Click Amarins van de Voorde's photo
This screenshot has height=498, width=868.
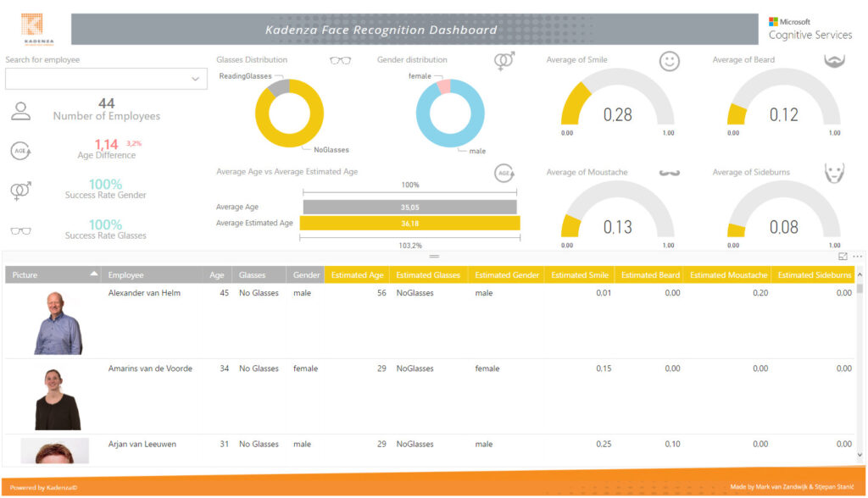pyautogui.click(x=58, y=399)
